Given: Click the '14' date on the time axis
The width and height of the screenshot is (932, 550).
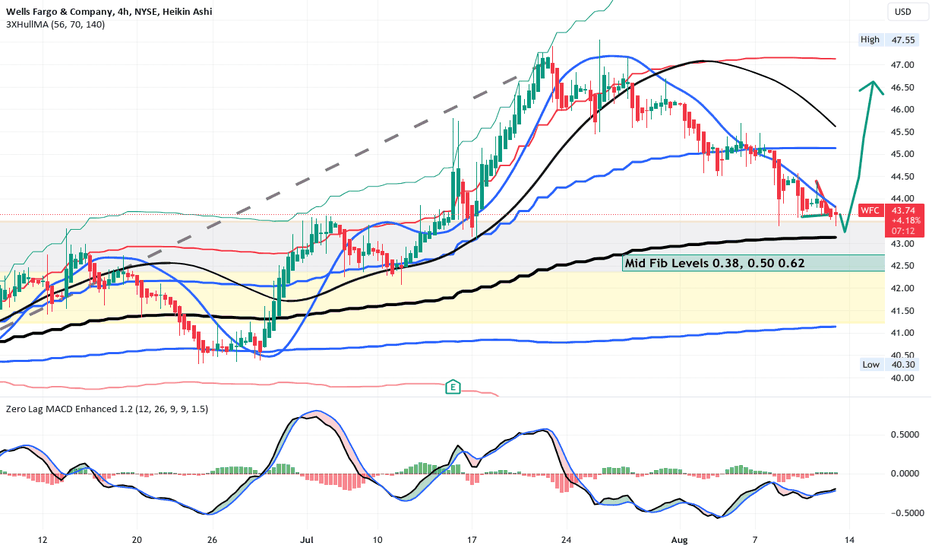Looking at the screenshot, I should pos(849,540).
